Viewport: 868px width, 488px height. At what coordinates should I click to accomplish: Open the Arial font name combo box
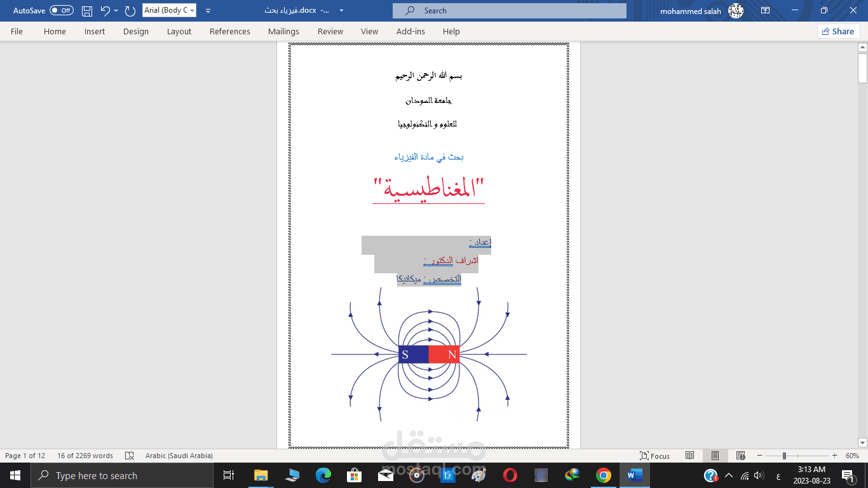point(169,10)
